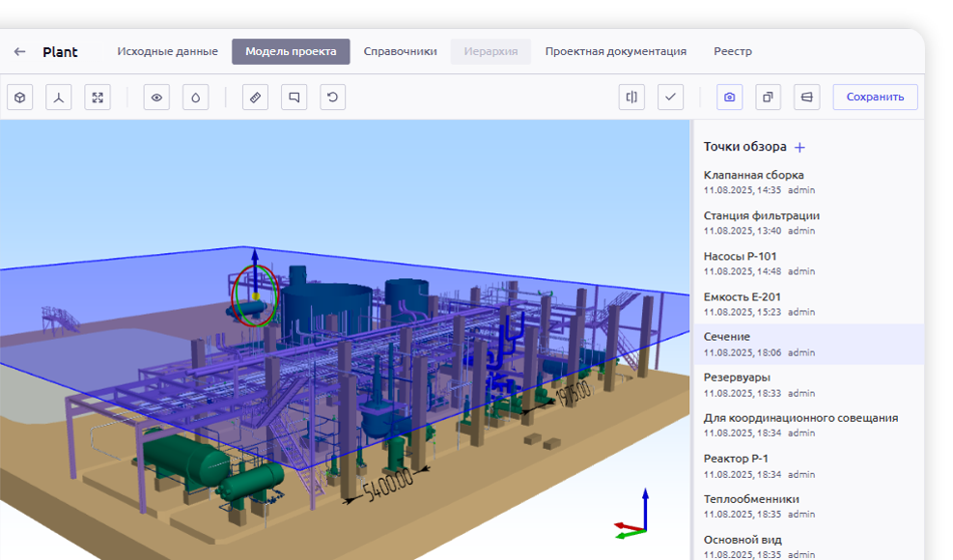Toggle the camera viewpoints panel icon

(729, 98)
